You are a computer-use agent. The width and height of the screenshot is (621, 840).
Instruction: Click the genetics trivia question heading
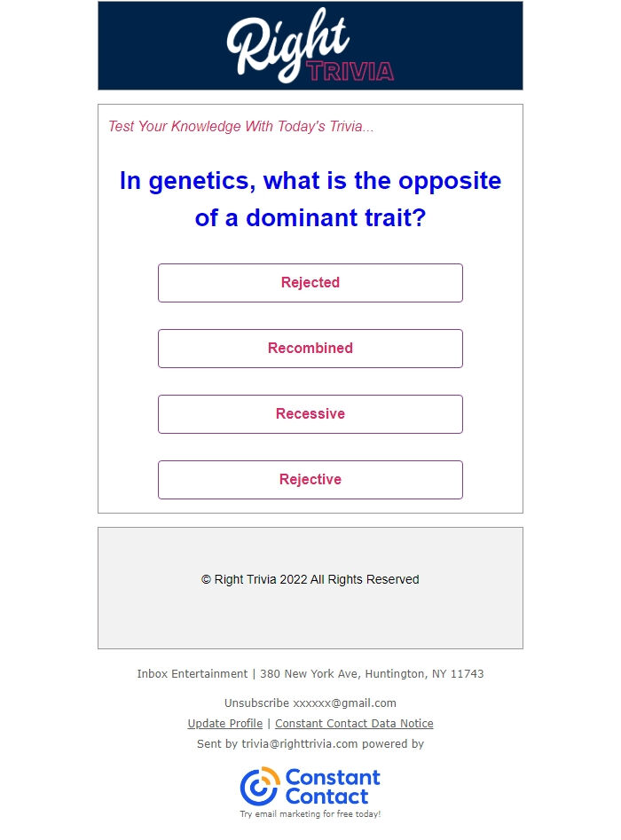tap(310, 199)
